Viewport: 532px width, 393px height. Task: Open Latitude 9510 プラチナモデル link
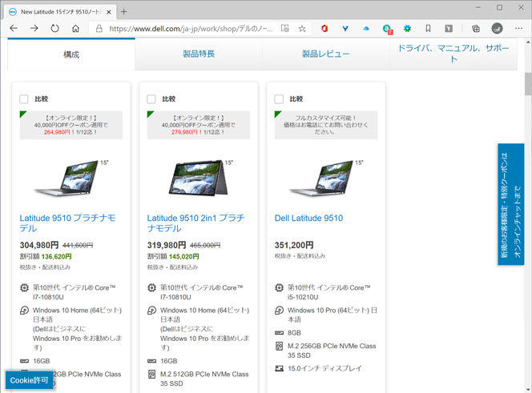click(67, 223)
